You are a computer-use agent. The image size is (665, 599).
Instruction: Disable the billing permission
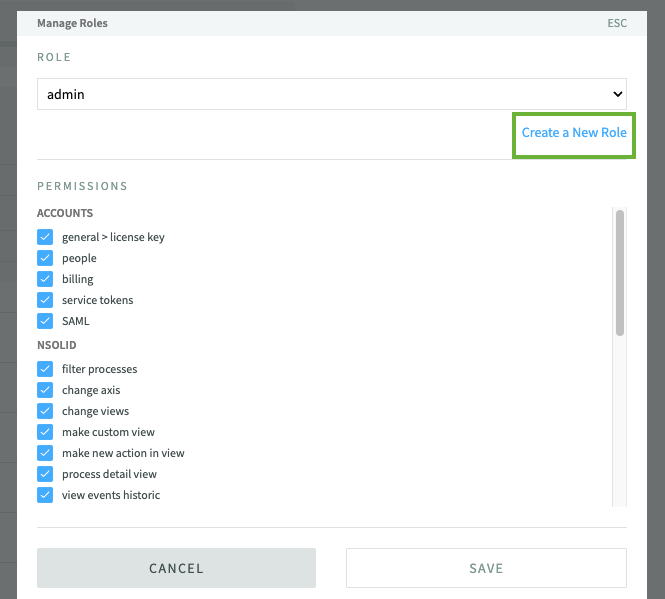[45, 279]
